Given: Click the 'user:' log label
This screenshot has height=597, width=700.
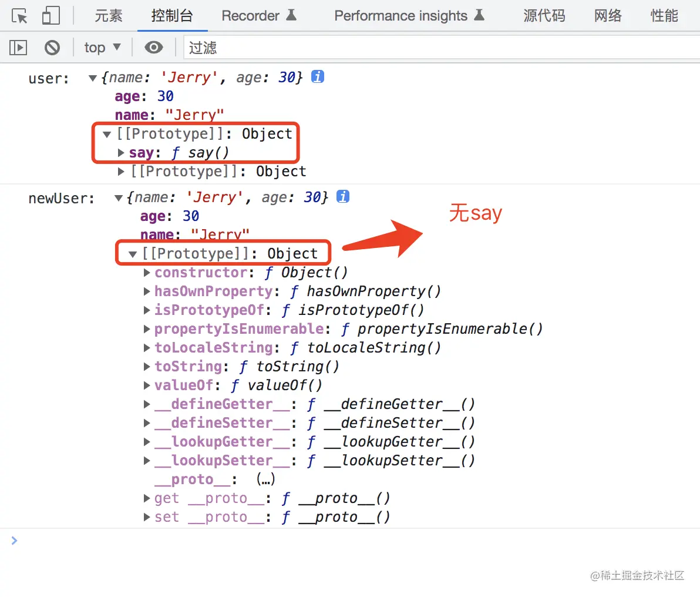Looking at the screenshot, I should click(x=49, y=79).
